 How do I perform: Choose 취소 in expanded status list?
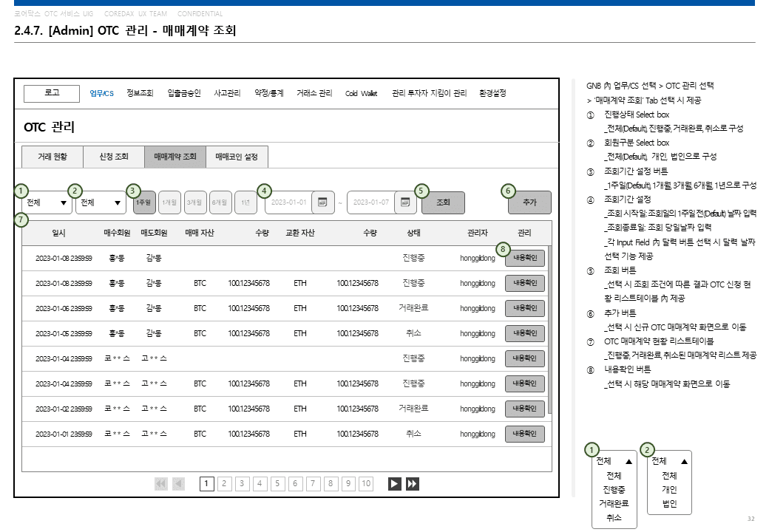click(x=614, y=517)
